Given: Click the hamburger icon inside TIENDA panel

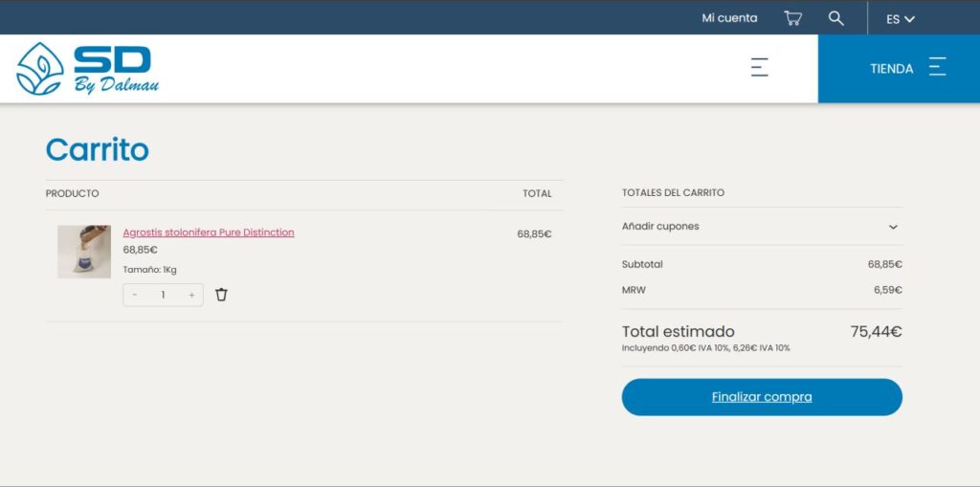Looking at the screenshot, I should tap(937, 67).
